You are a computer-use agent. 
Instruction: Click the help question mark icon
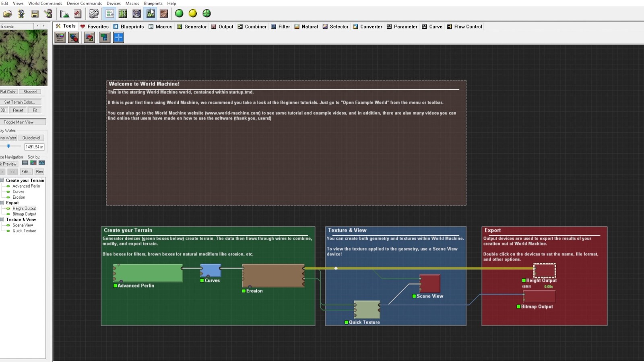21,14
